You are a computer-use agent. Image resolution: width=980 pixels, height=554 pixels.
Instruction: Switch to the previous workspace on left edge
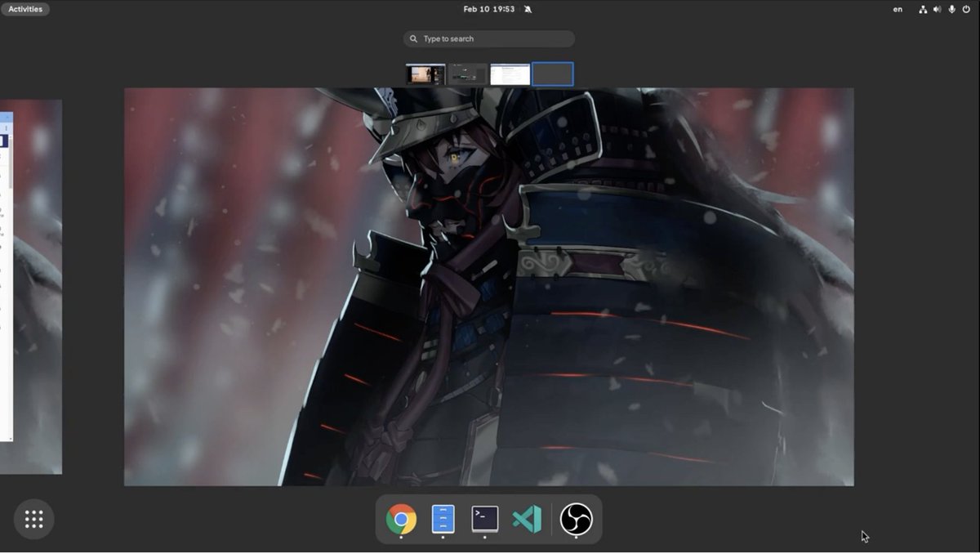31,287
